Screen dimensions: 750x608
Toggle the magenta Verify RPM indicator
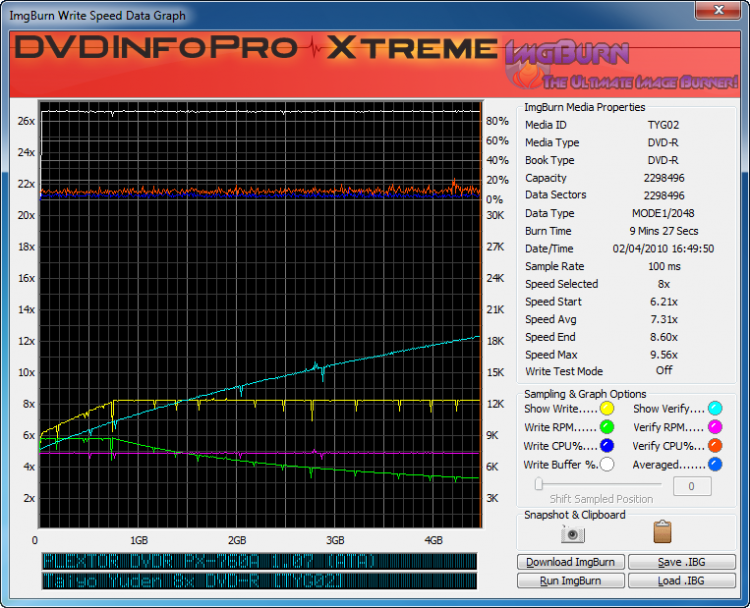(x=715, y=427)
